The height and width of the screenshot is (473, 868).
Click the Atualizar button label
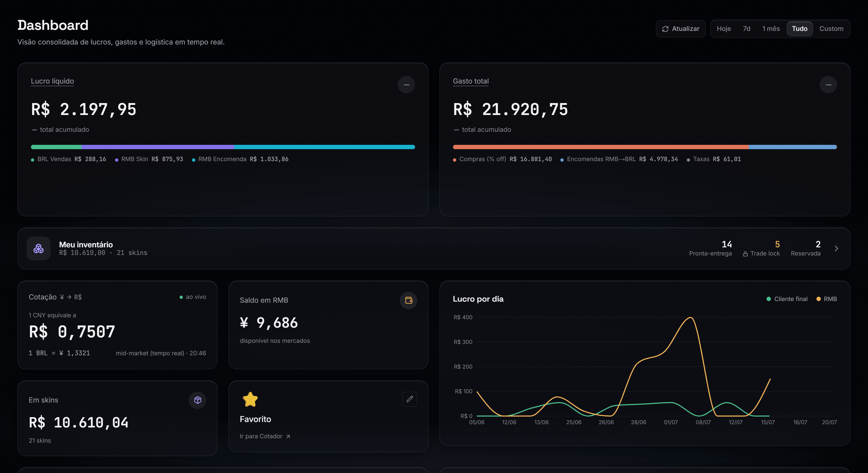pyautogui.click(x=685, y=29)
